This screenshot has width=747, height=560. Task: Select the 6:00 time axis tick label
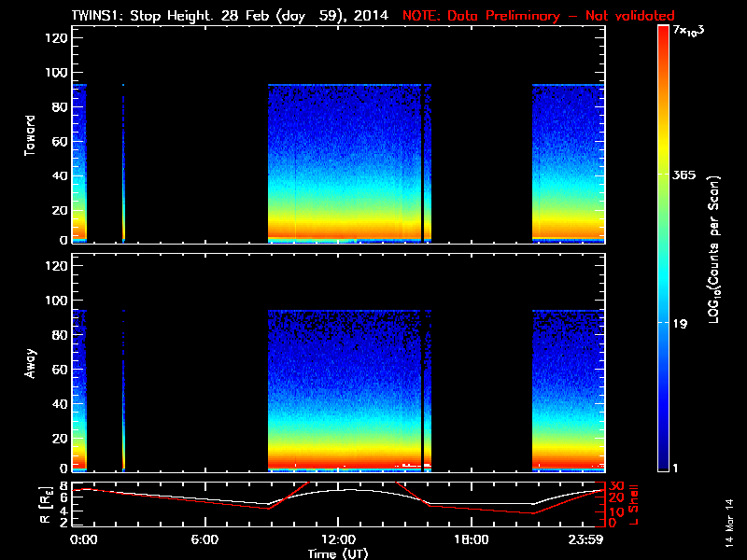pyautogui.click(x=204, y=539)
